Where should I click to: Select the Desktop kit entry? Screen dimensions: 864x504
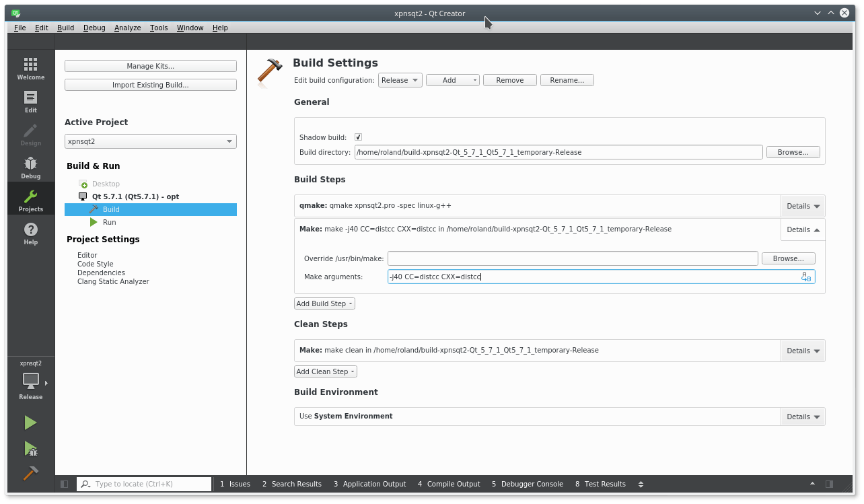click(106, 184)
